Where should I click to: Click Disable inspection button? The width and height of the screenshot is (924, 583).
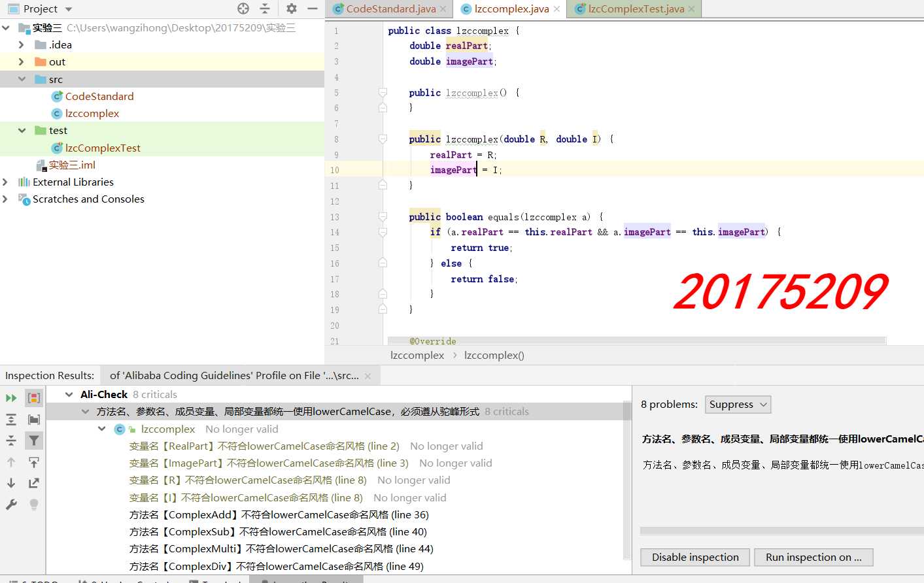695,558
